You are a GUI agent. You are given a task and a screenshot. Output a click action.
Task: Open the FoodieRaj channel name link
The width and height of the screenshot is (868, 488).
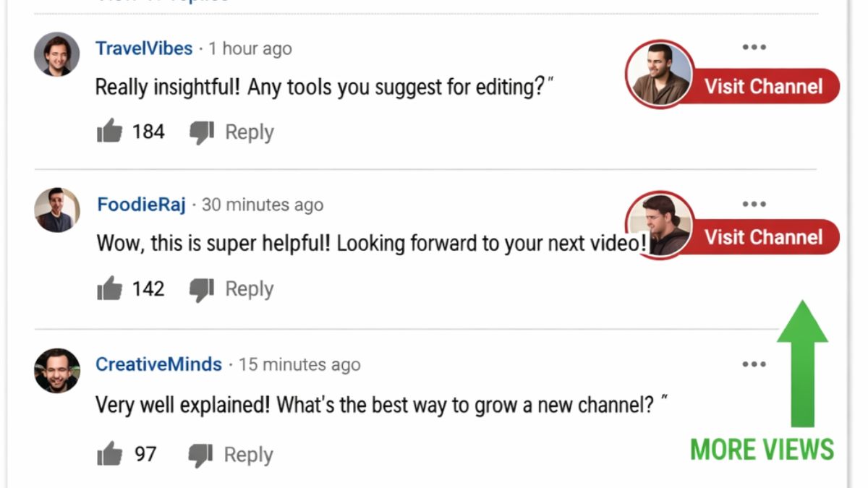pyautogui.click(x=142, y=205)
